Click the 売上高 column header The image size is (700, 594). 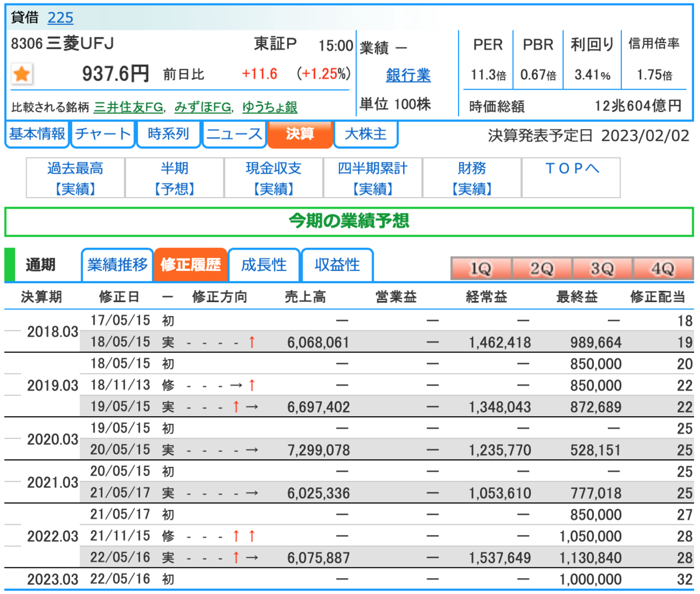(x=305, y=297)
